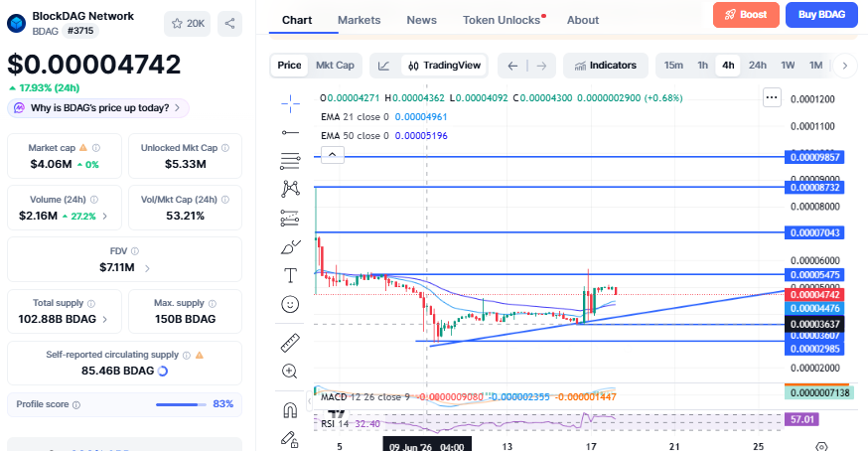Set chart interval to 15m
Image resolution: width=868 pixels, height=451 pixels.
673,66
